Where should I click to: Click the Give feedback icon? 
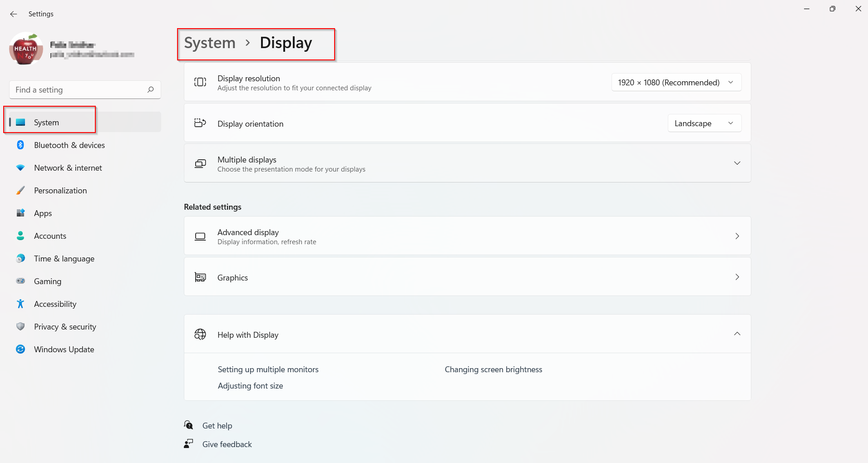coord(188,443)
